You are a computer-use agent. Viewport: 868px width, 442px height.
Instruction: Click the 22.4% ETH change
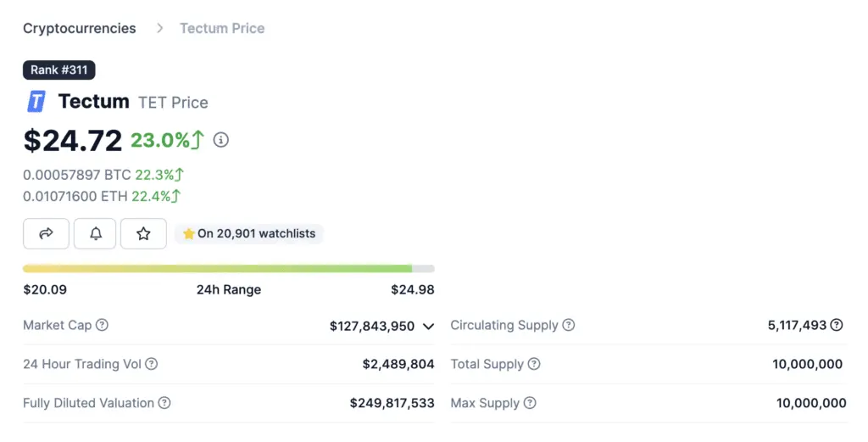tap(156, 196)
